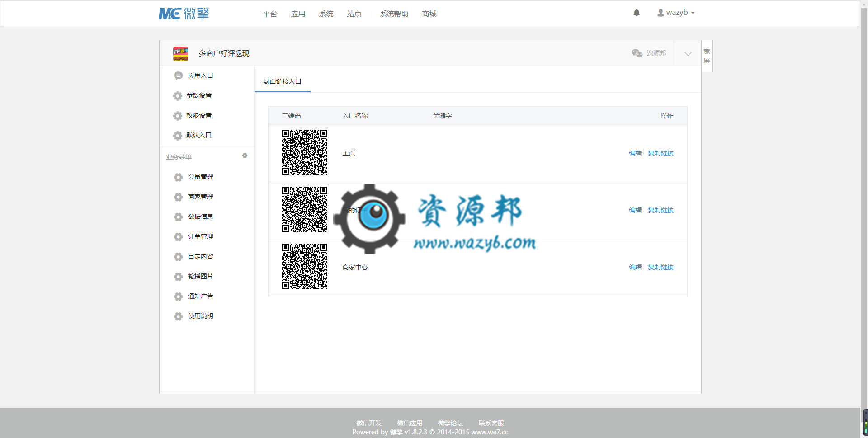The image size is (868, 438).
Task: Open 默认入口 in the sidebar
Action: pos(199,136)
